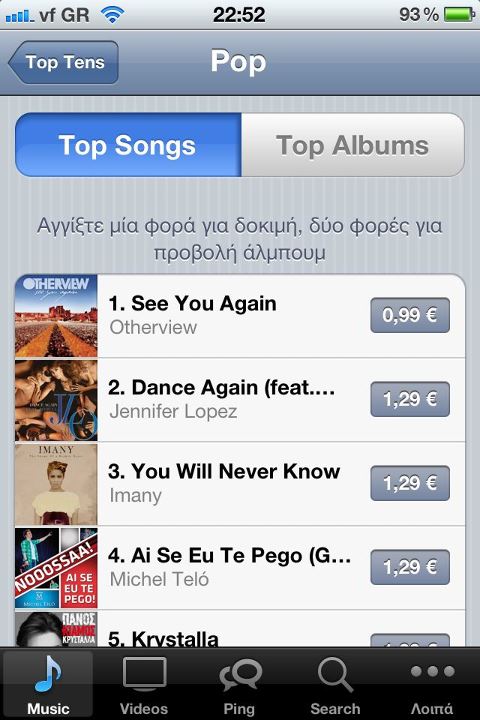Viewport: 480px width, 720px height.
Task: Preview the song Dance Again by Jennifer Lopez
Action: click(240, 400)
